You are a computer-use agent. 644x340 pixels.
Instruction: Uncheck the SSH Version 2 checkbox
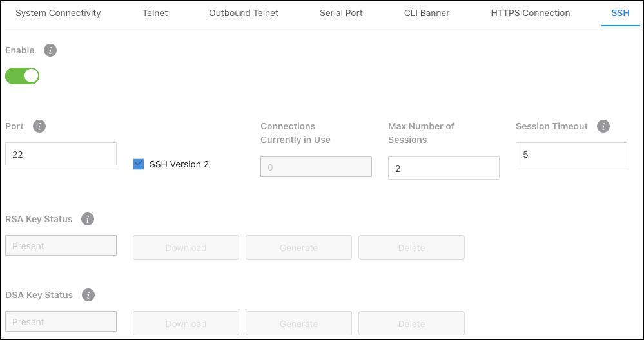point(139,164)
